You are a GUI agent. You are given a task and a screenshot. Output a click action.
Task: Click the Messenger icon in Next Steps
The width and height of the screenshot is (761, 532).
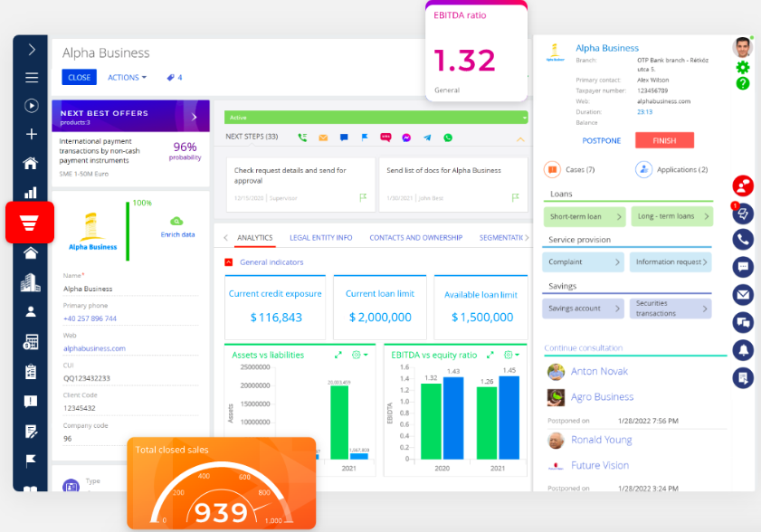(406, 138)
